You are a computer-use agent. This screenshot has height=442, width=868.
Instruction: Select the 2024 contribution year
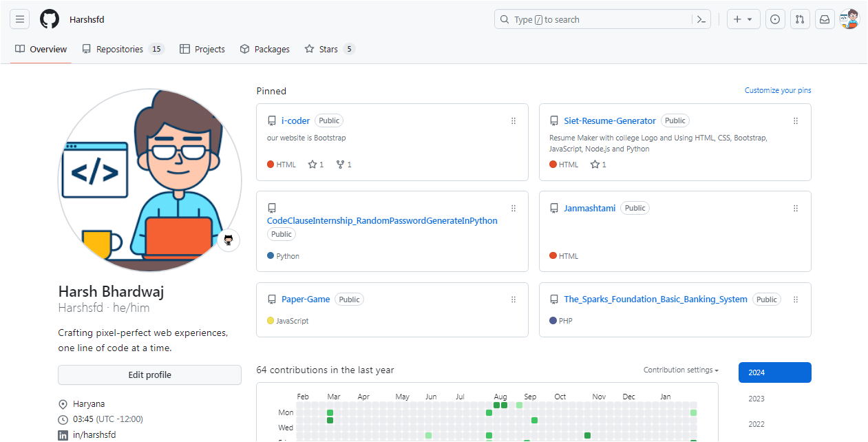pos(775,372)
